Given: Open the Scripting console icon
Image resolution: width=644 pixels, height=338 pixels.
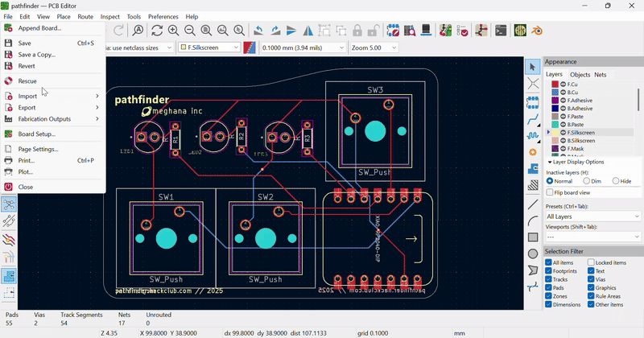Looking at the screenshot, I should click(x=501, y=31).
